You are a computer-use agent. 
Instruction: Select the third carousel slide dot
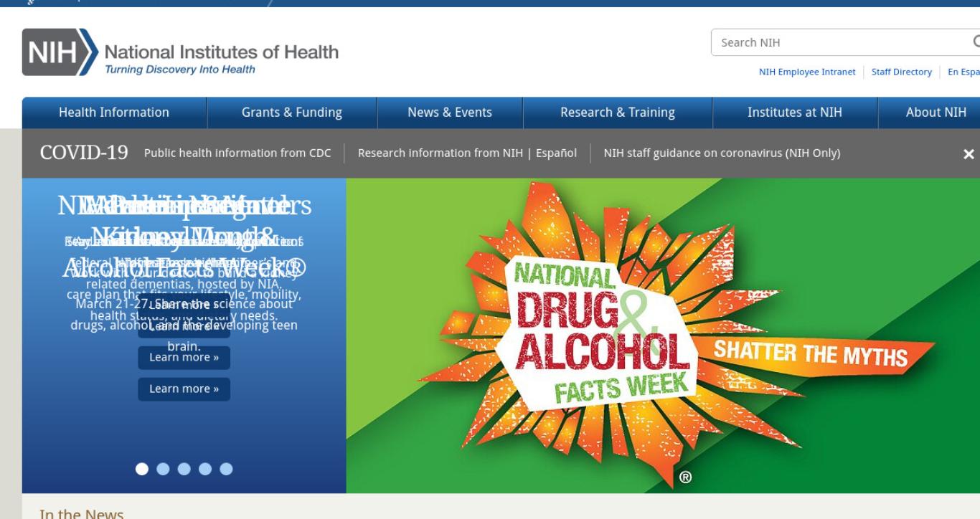coord(184,469)
